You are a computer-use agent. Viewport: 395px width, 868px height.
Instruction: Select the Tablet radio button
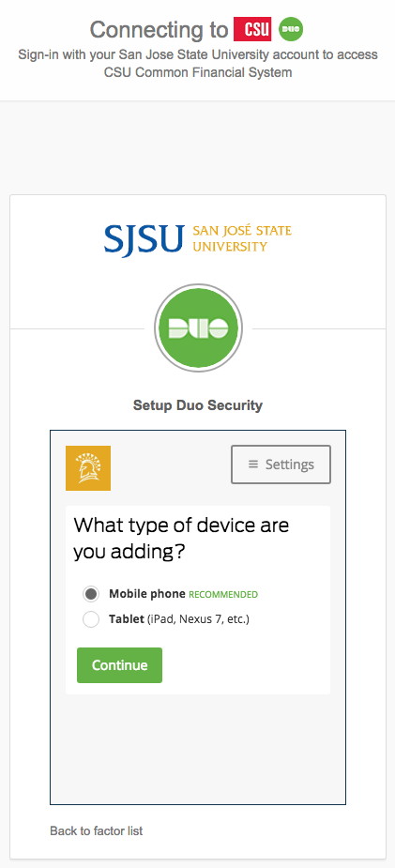91,619
